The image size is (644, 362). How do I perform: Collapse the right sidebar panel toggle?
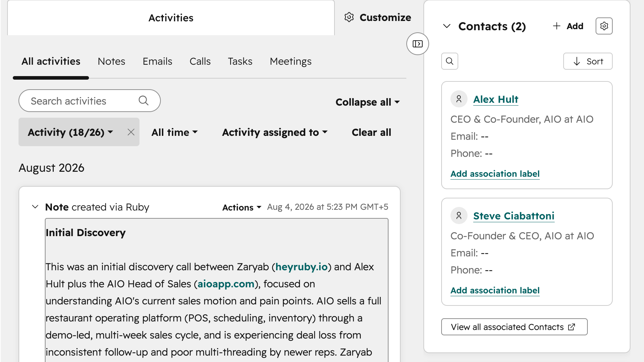click(x=417, y=44)
